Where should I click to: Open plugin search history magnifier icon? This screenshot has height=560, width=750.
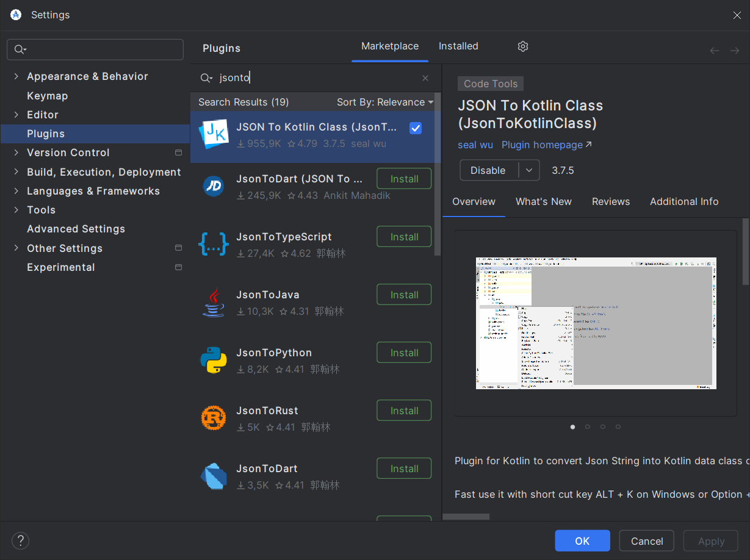click(x=206, y=78)
